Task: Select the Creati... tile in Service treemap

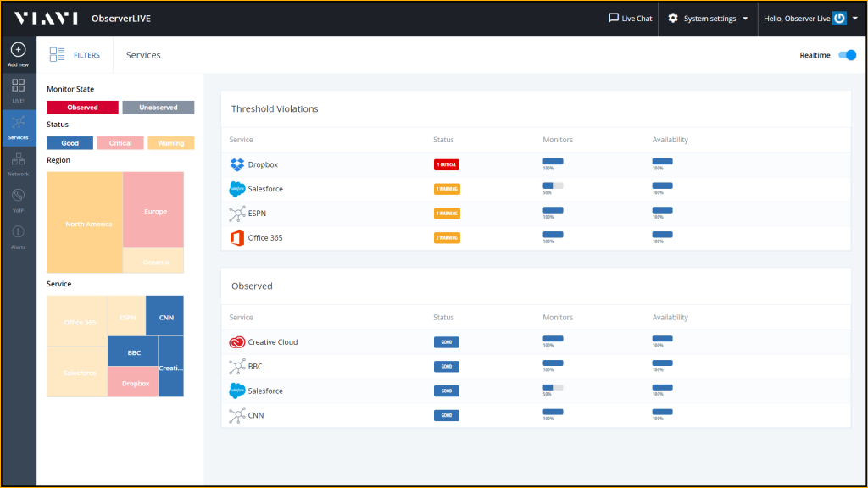Action: [x=171, y=366]
